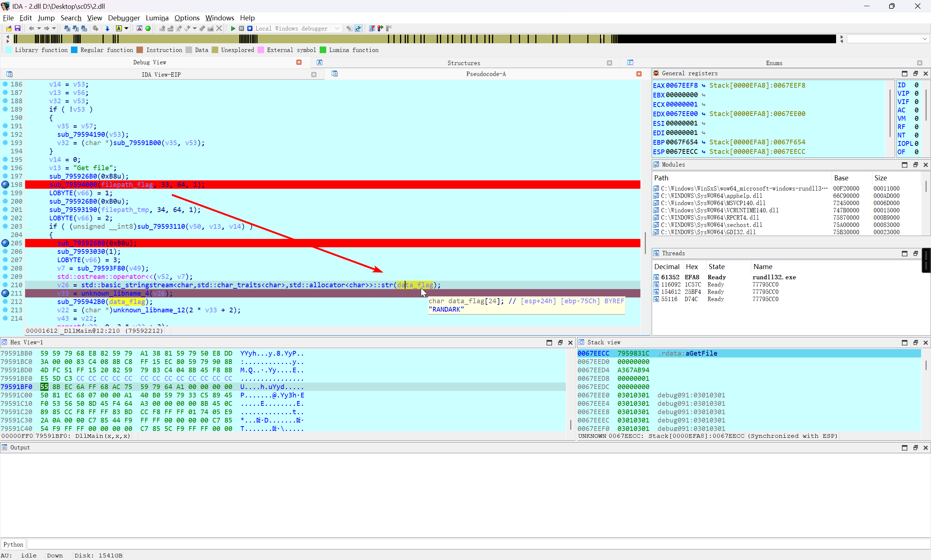Click the make-data toolbar icon
Screen dimensions: 931x560
tap(171, 28)
